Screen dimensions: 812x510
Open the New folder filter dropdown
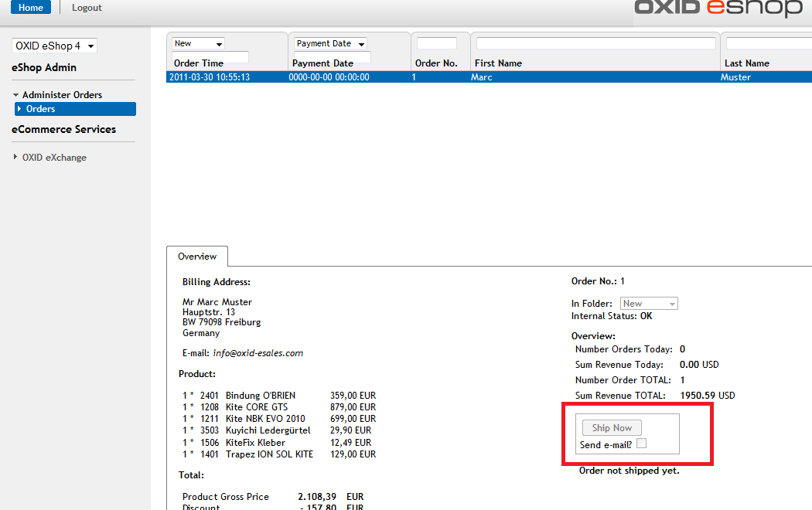click(199, 44)
